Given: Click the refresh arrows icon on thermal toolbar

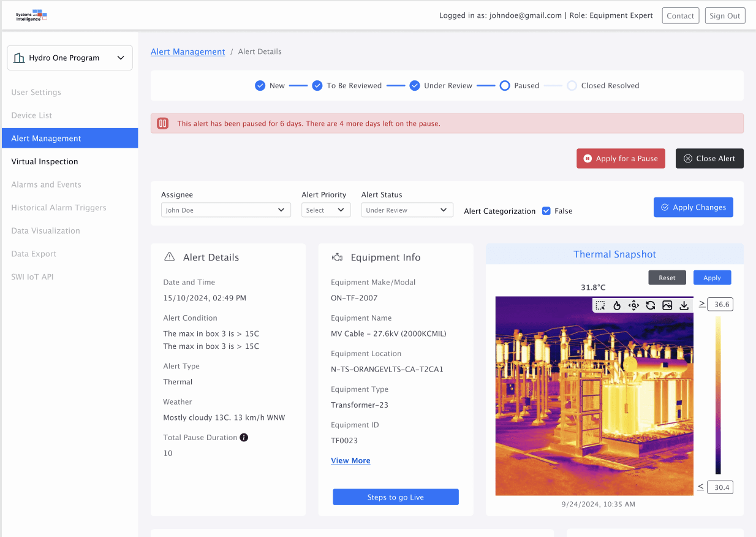Looking at the screenshot, I should tap(651, 305).
